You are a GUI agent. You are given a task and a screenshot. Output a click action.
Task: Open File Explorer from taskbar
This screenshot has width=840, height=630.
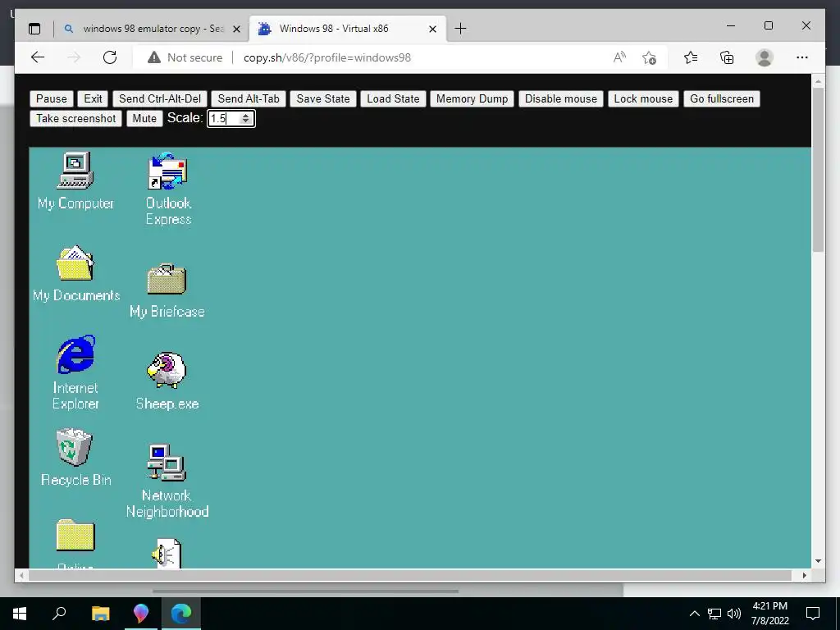coord(100,614)
